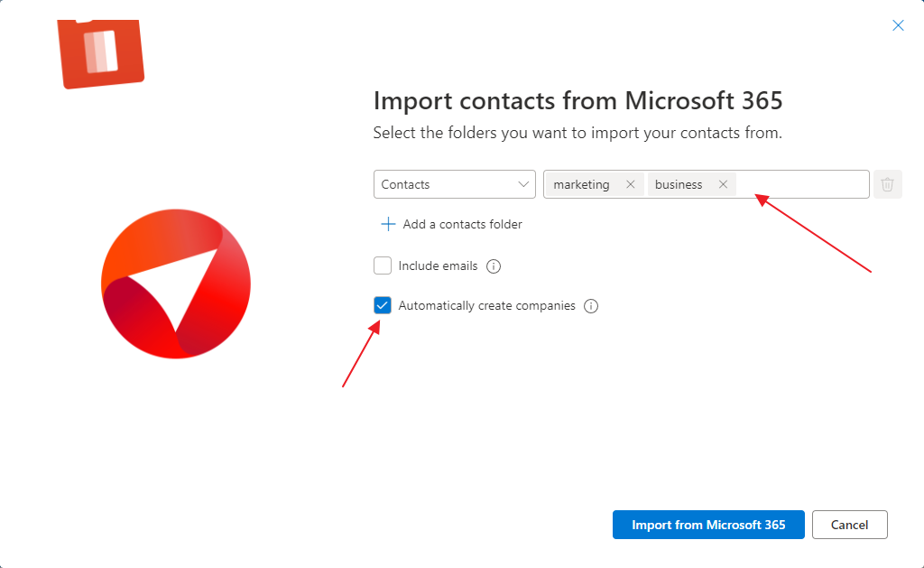Screen dimensions: 924x568
Task: Click the orange Office icon
Action: [x=101, y=53]
